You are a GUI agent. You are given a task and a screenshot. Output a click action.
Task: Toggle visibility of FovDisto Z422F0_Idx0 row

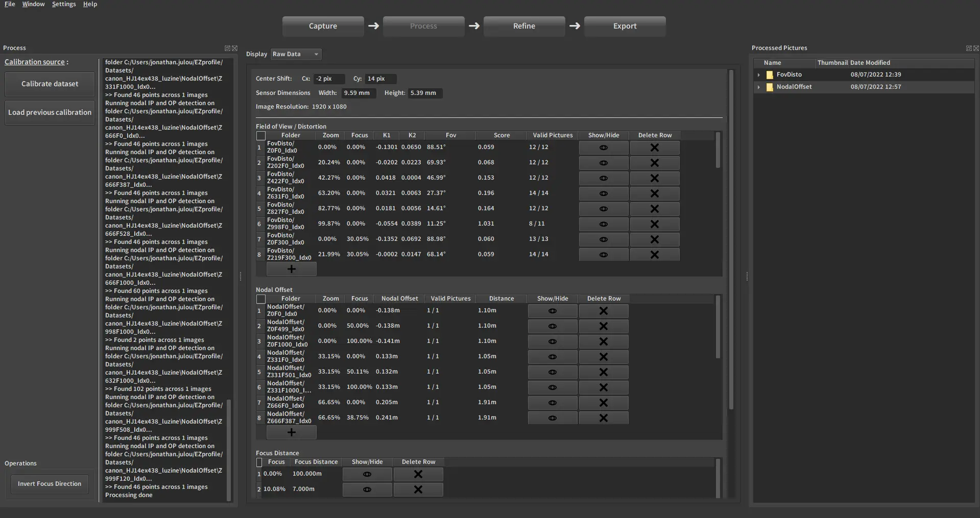603,178
